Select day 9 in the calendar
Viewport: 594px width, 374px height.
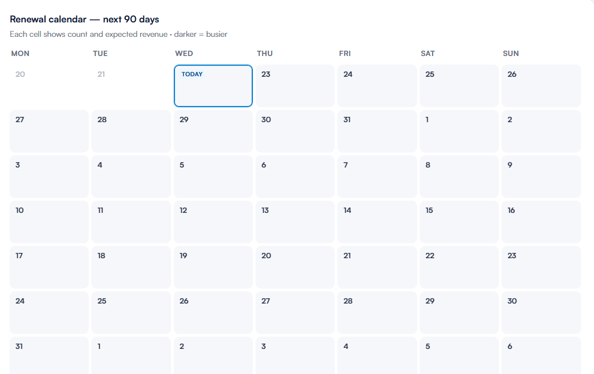(x=541, y=177)
